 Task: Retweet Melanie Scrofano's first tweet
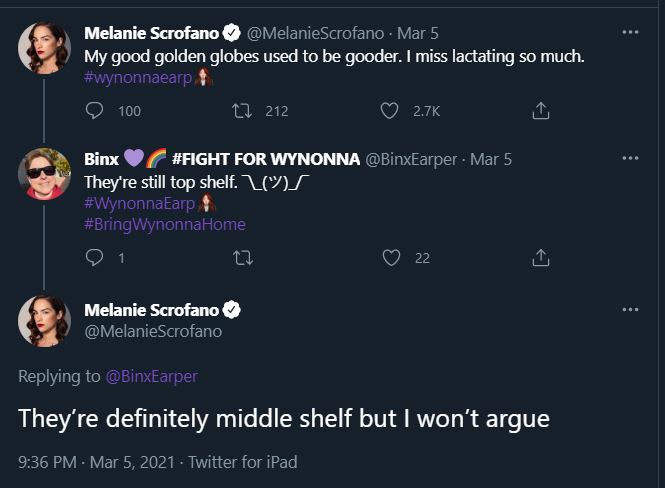coord(241,112)
